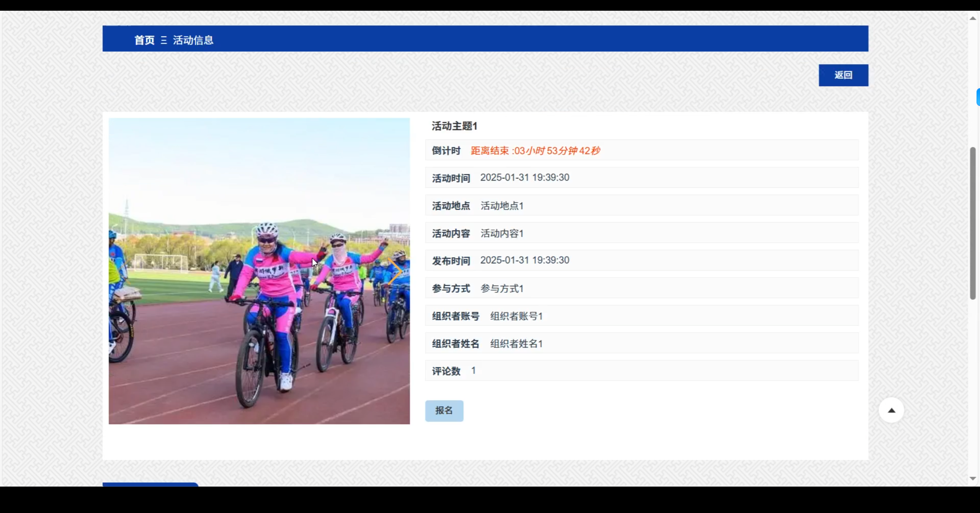Click the 活动时间 date value
This screenshot has width=980, height=513.
524,178
